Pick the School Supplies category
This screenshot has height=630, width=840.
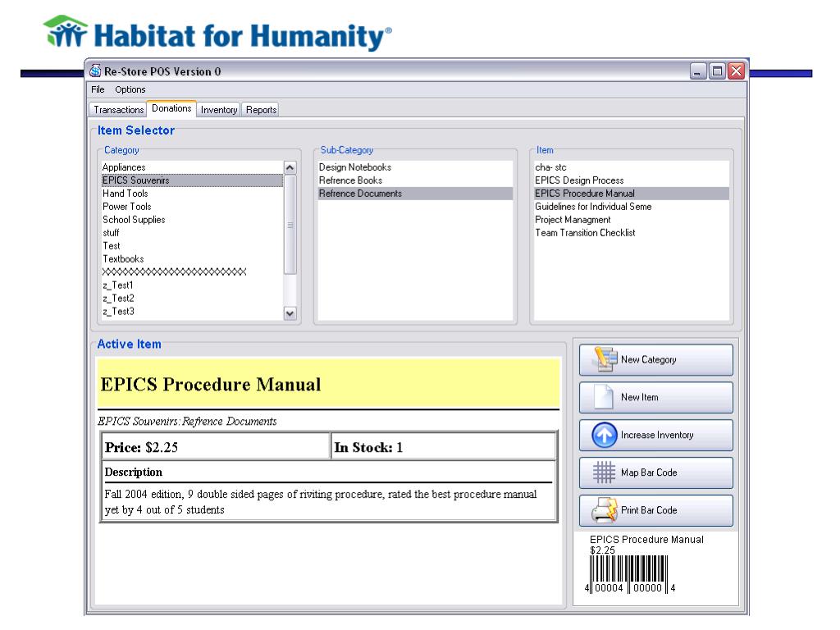[x=192, y=220]
